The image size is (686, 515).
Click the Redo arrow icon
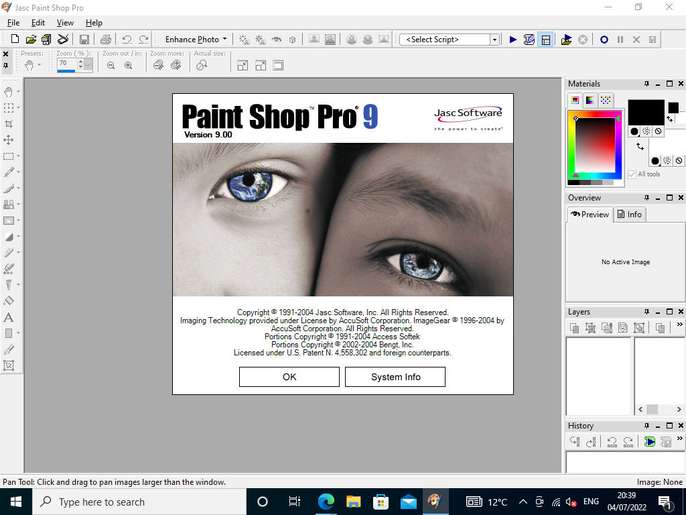pos(143,39)
